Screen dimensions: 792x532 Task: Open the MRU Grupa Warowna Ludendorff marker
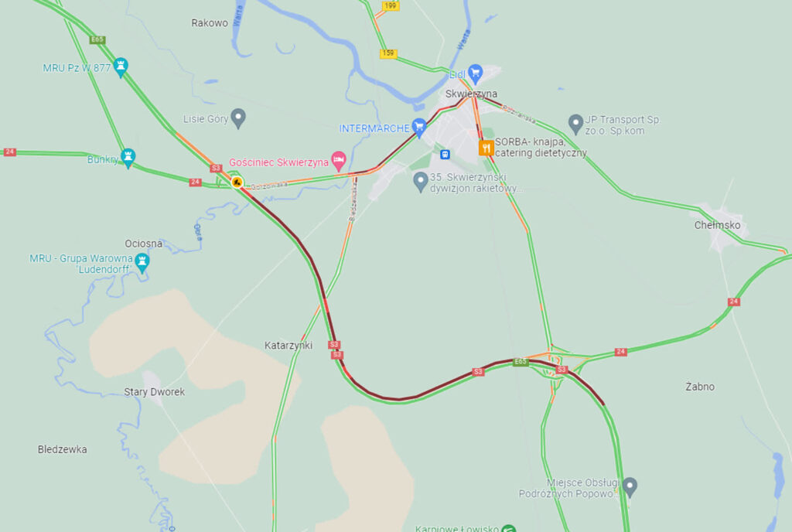click(142, 263)
